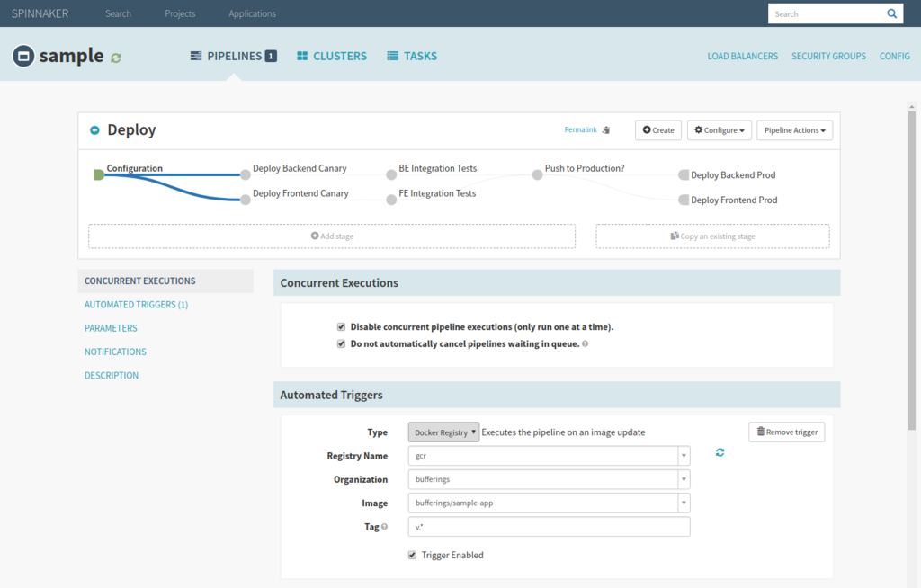921x588 pixels.
Task: Toggle Do not automatically cancel pipelines checkbox
Action: click(x=341, y=343)
